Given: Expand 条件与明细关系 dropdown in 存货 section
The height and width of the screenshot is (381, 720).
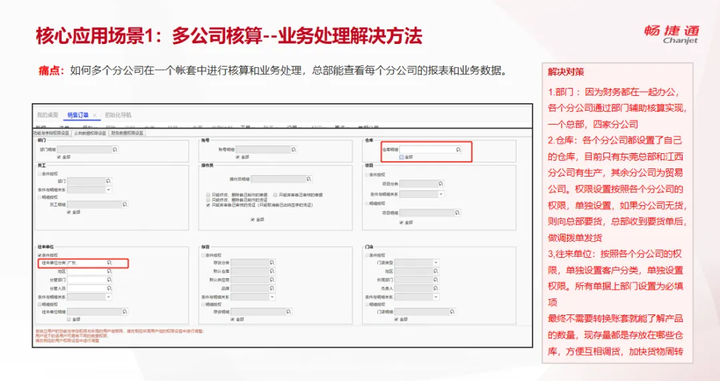Looking at the screenshot, I should tap(272, 297).
